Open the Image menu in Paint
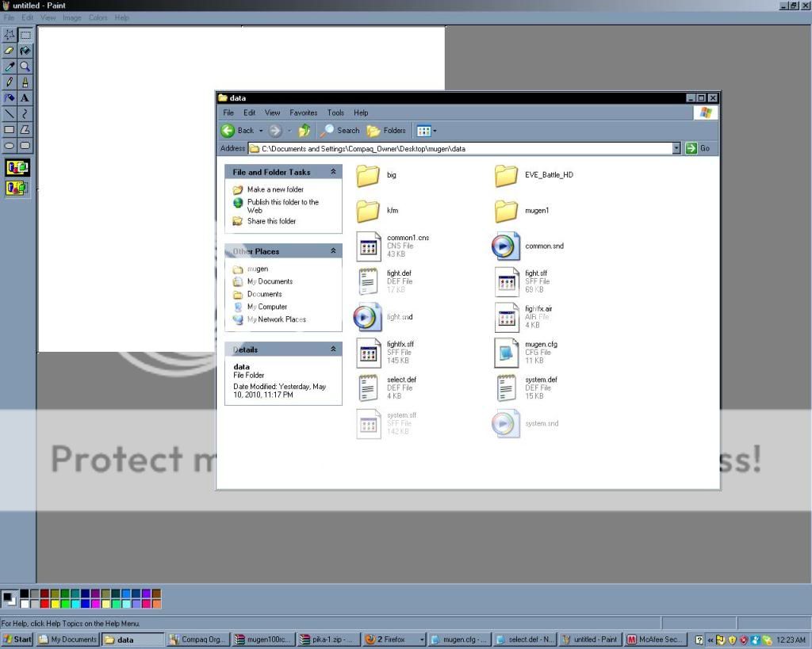812x649 pixels. [72, 17]
